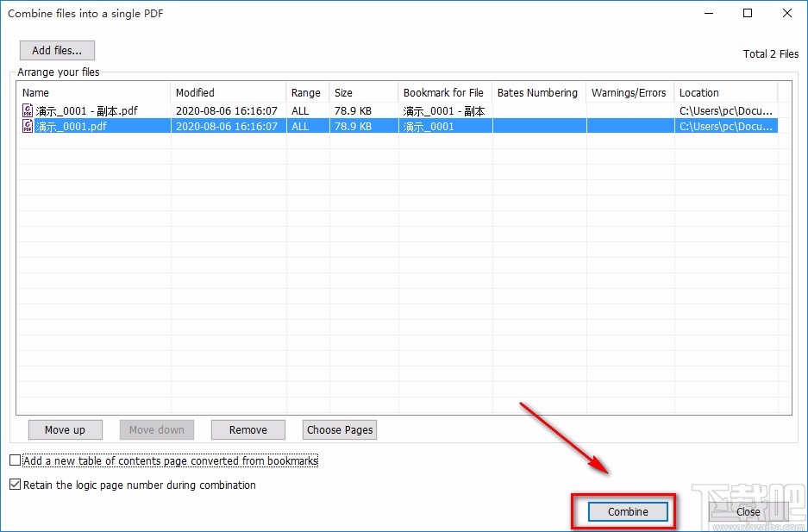The image size is (808, 532).
Task: Click the Size column header
Action: (363, 92)
